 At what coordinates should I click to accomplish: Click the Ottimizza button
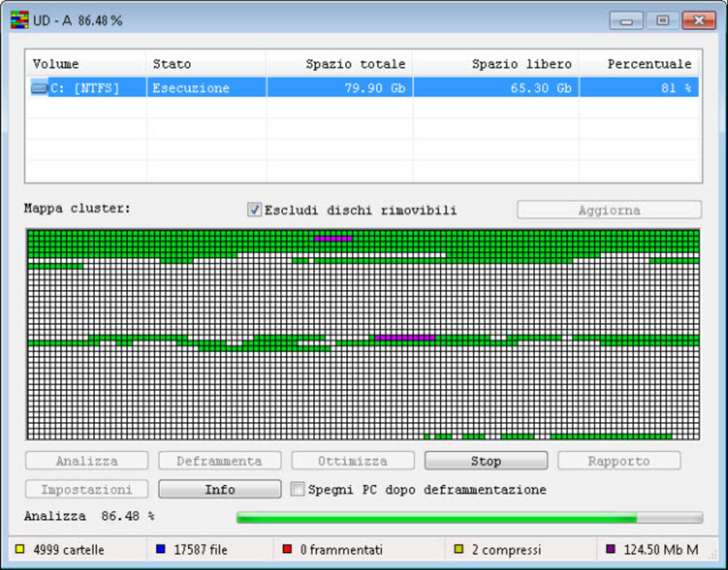[353, 460]
